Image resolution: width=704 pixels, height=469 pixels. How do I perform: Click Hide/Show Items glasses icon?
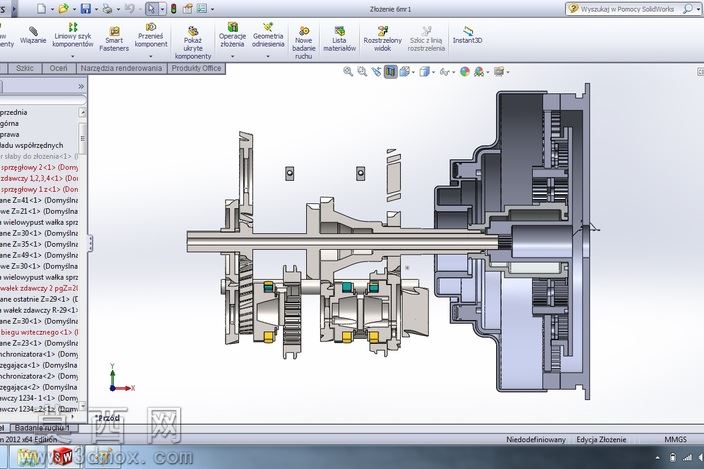click(444, 71)
